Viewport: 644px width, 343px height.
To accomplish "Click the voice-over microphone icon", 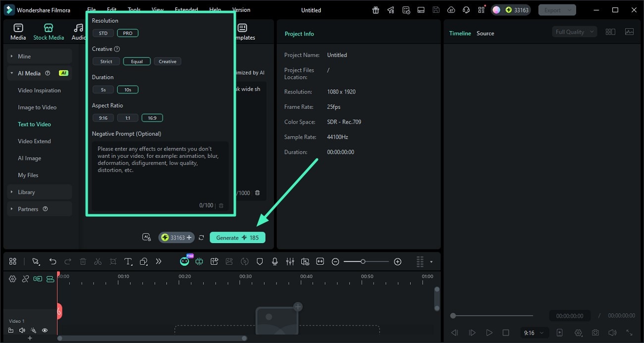I will pos(275,261).
